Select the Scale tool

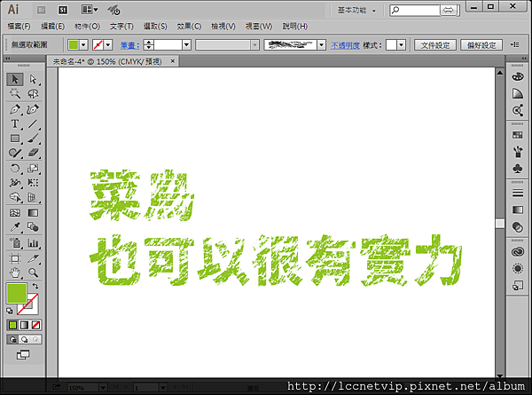click(33, 169)
